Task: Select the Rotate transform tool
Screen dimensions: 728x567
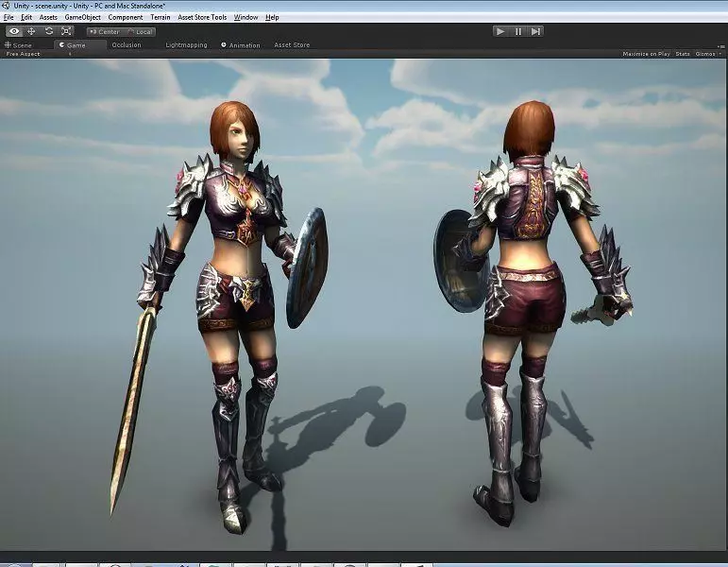Action: click(x=49, y=31)
